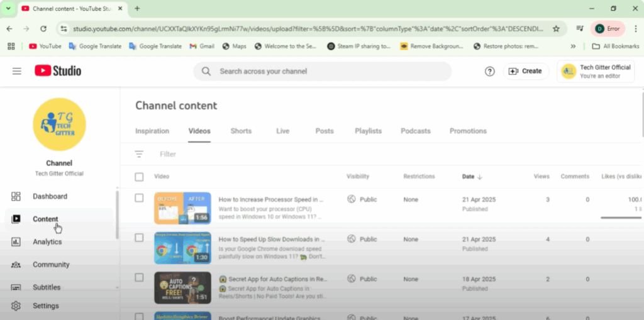Select the Increase Processor Speed video checkbox
This screenshot has width=644, height=320.
(140, 198)
